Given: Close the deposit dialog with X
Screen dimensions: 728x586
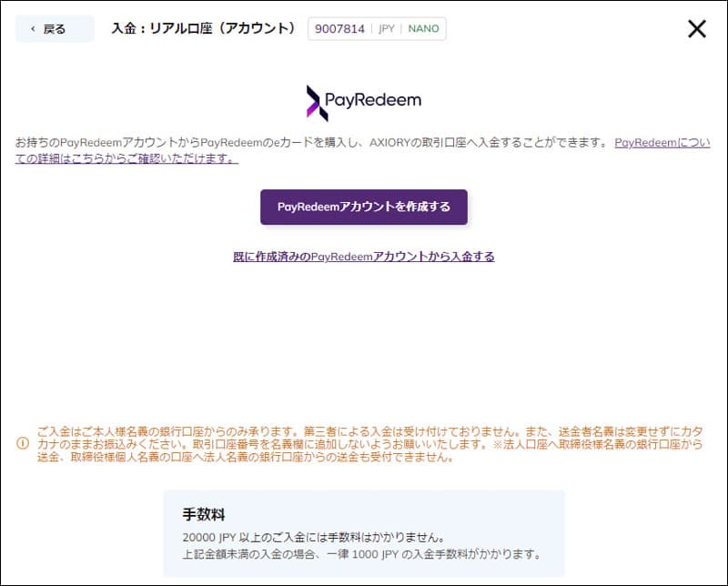Looking at the screenshot, I should [x=696, y=29].
